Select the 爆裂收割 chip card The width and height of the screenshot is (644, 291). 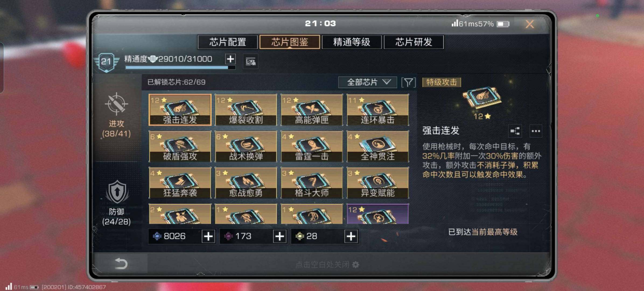(x=246, y=110)
